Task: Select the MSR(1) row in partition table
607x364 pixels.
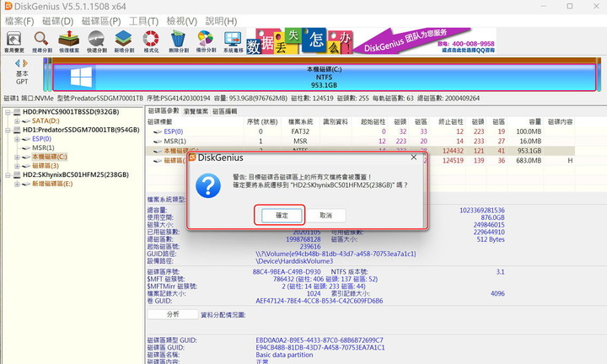Action: [x=360, y=142]
